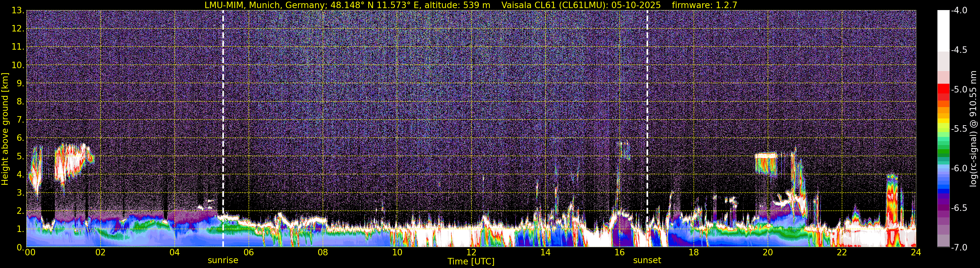Click the "-6.5" colorbar tick label
Screen dimensions: 980x268
tap(959, 208)
